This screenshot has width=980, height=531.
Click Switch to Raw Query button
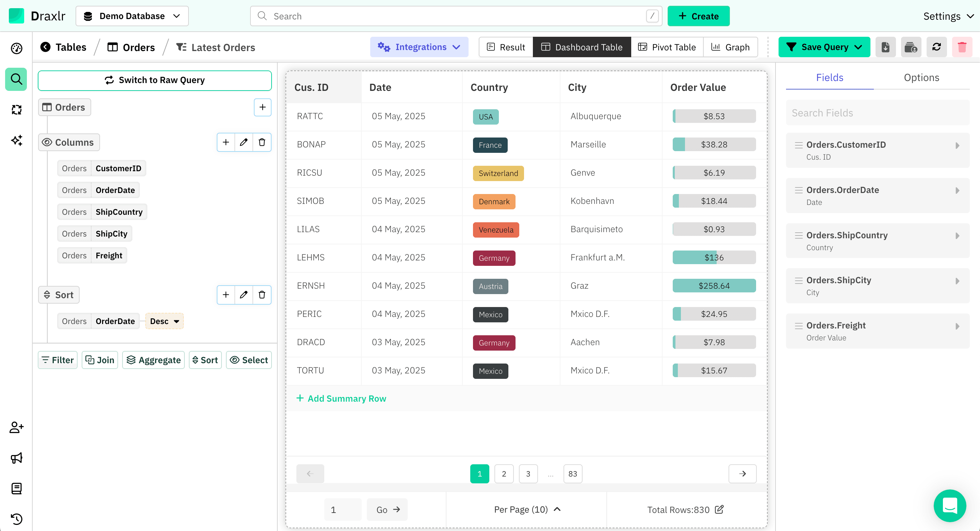[155, 80]
